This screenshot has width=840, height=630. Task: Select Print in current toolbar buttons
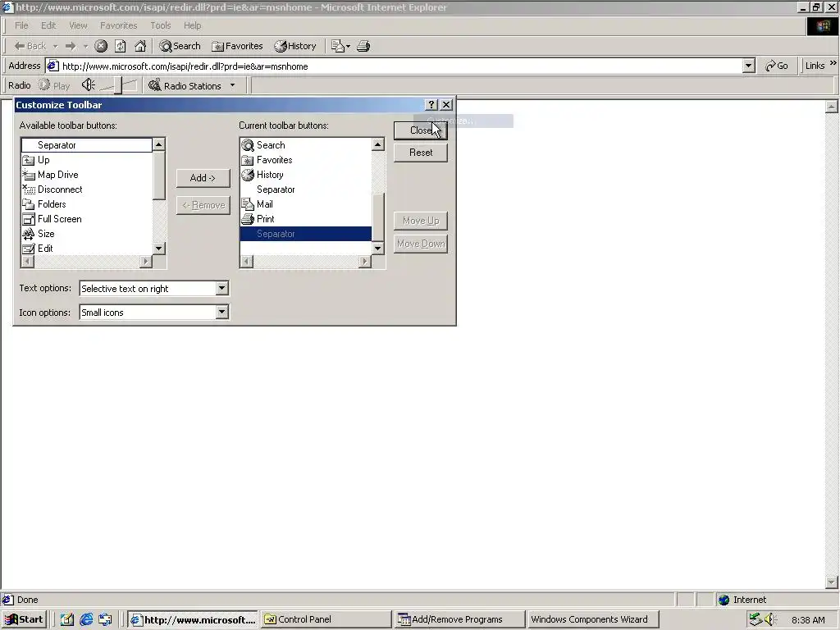click(306, 219)
